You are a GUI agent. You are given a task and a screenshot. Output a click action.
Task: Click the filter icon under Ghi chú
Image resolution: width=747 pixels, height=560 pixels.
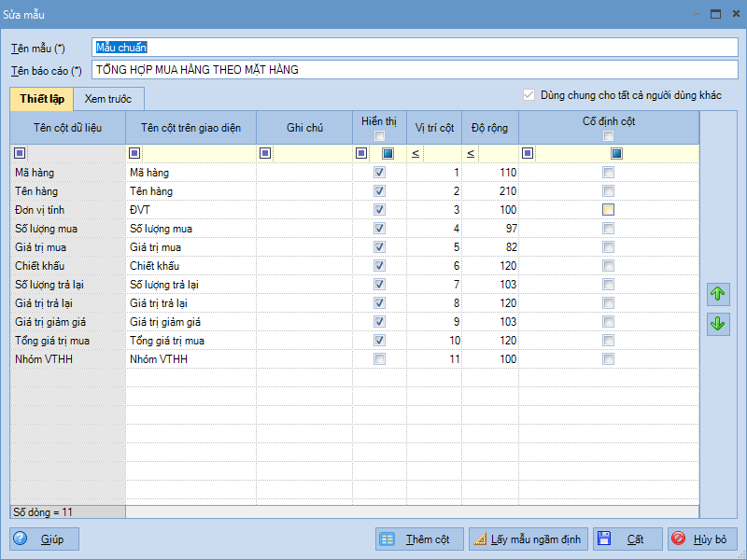[265, 153]
